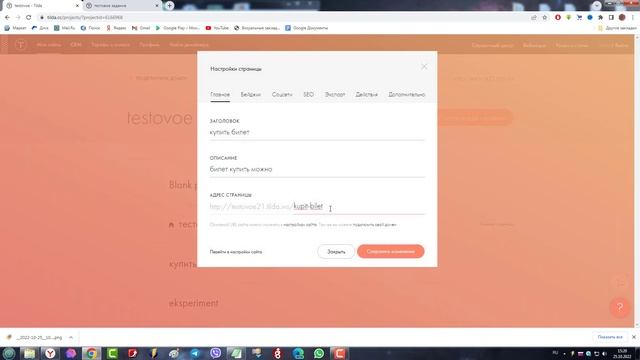This screenshot has height=360, width=640.
Task: Switch to the second browser tab
Action: (122, 6)
